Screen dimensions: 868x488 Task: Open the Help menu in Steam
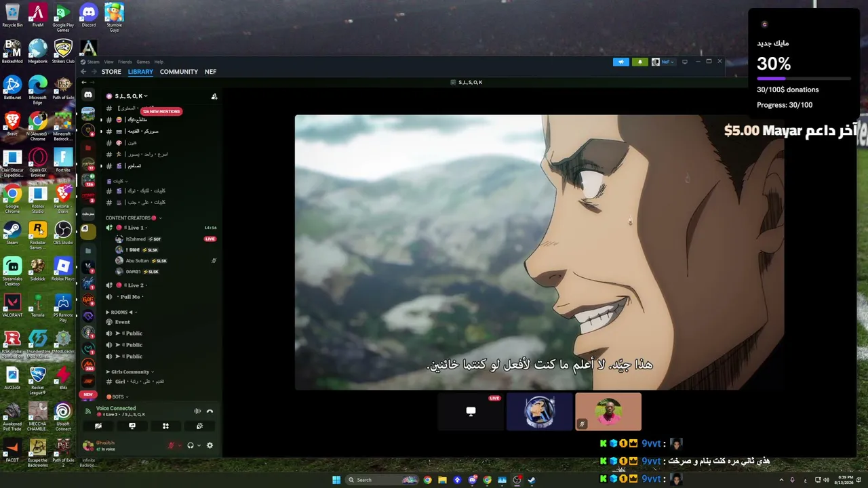159,62
